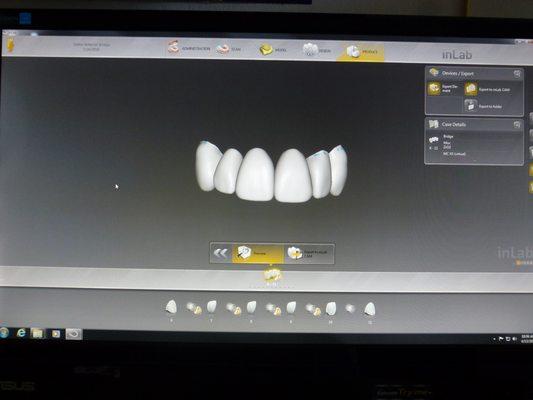Viewport: 533px width, 400px height.
Task: Click the volume icon in the tray
Action: pos(514,339)
